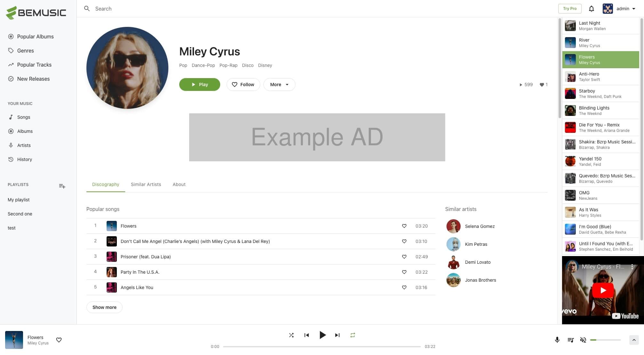Image resolution: width=644 pixels, height=355 pixels.
Task: Open the admin account dropdown arrow
Action: (x=634, y=9)
